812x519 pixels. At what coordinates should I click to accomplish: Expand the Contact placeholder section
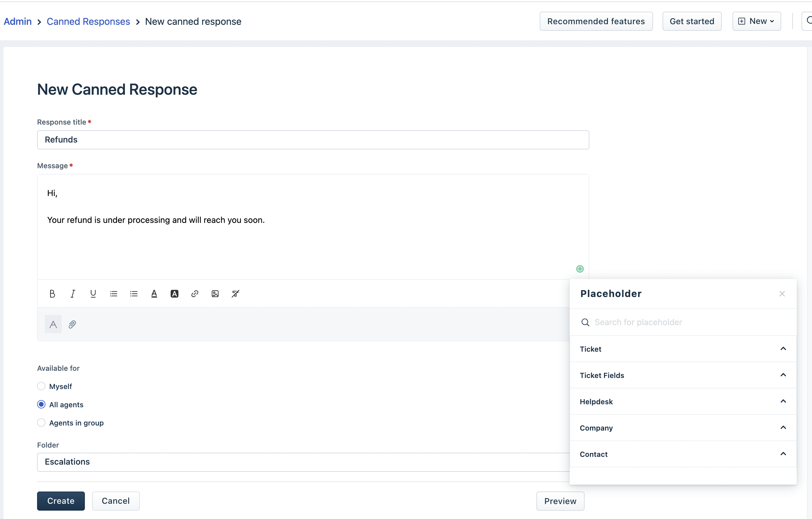tap(683, 454)
